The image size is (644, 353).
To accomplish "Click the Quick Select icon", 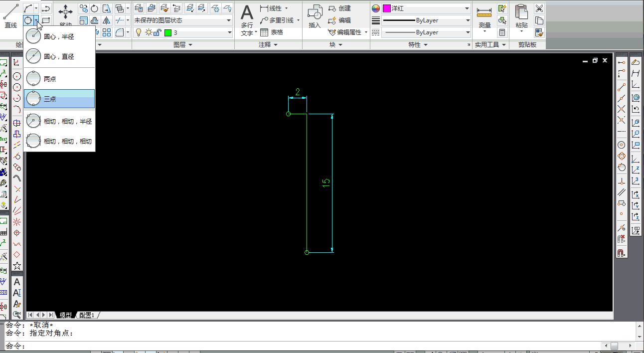I will click(502, 8).
